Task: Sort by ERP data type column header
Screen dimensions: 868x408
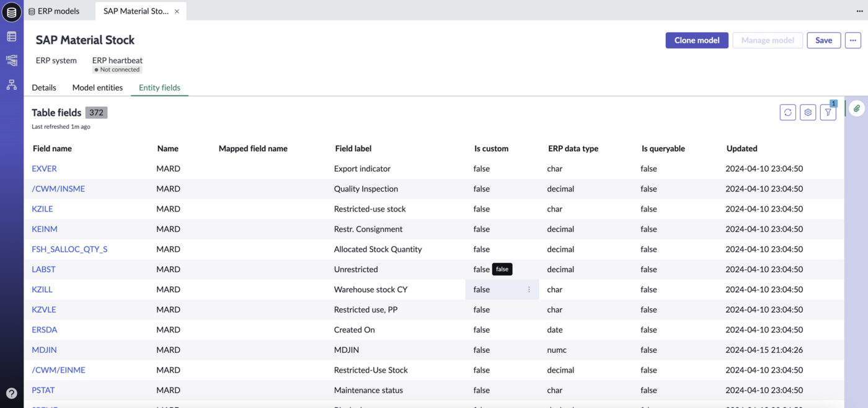Action: [x=573, y=148]
